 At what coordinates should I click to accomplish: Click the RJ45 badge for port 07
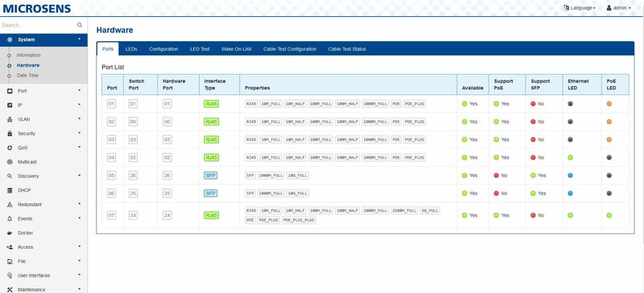pyautogui.click(x=211, y=216)
